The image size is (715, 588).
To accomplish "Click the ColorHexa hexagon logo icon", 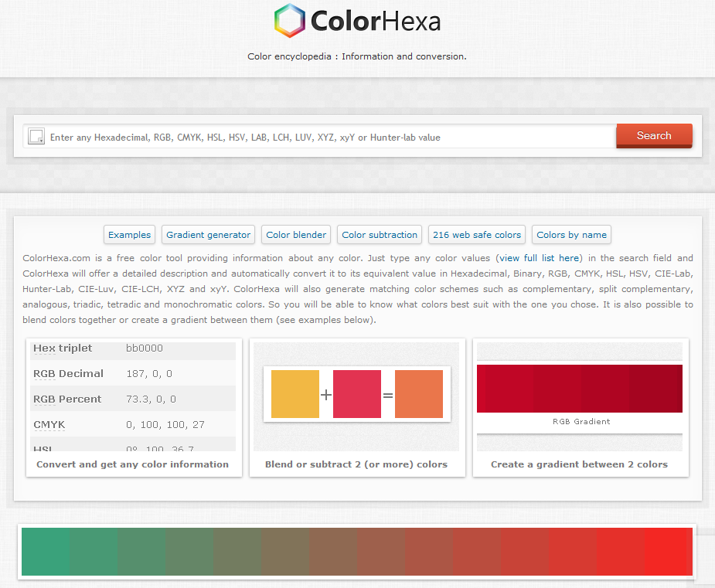I will [x=290, y=21].
